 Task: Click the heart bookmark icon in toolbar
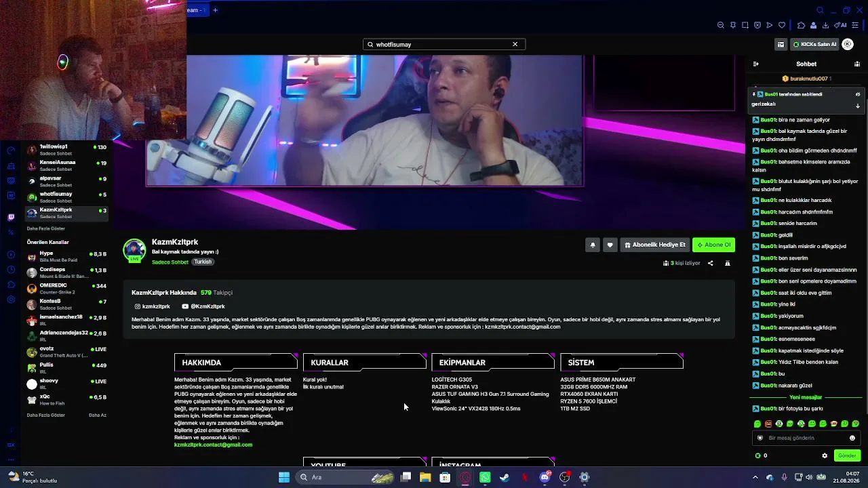tap(782, 25)
